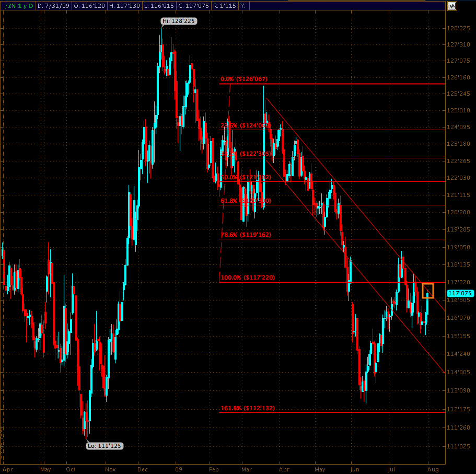The width and height of the screenshot is (476, 474).
Task: Click the Dec label on time axis
Action: 142,469
